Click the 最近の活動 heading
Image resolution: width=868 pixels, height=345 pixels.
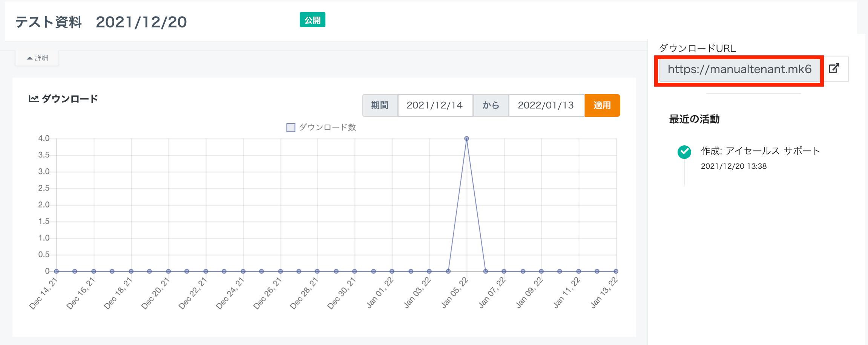(694, 119)
